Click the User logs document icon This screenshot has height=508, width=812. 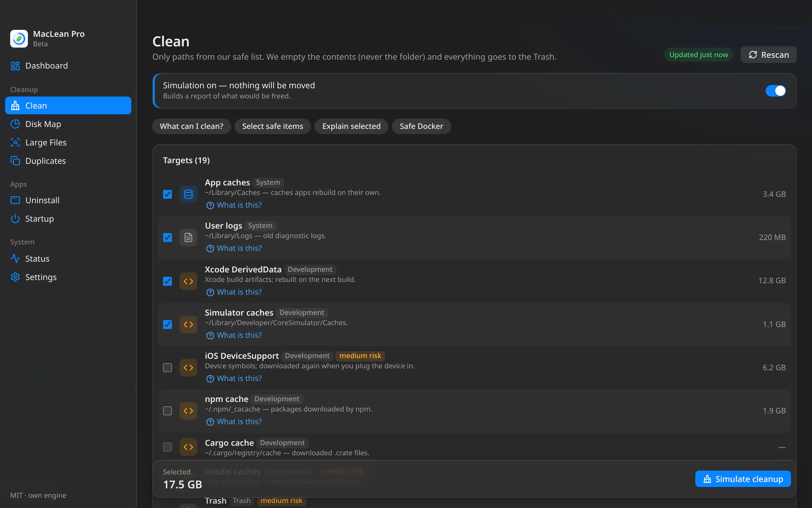click(x=188, y=237)
